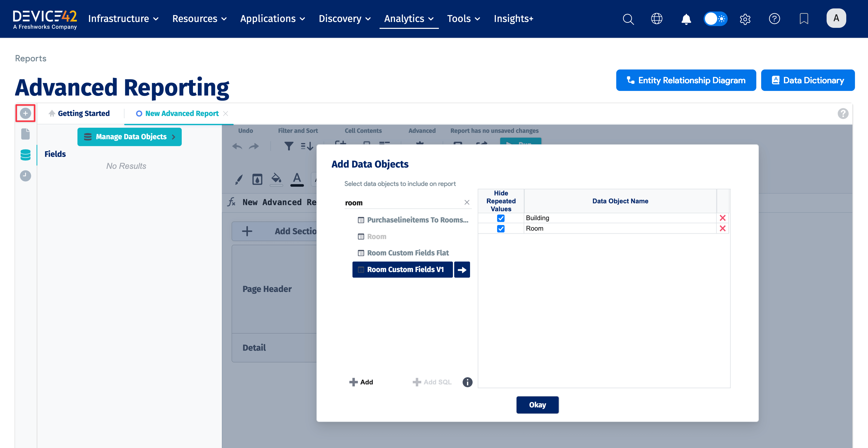Click the Device42 logo
Screen dimensions: 868x448
[45, 19]
